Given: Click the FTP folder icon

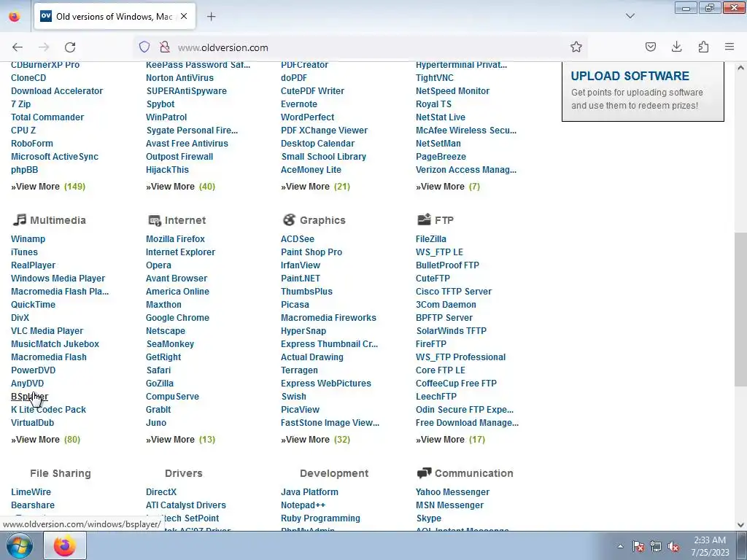Looking at the screenshot, I should [x=424, y=219].
